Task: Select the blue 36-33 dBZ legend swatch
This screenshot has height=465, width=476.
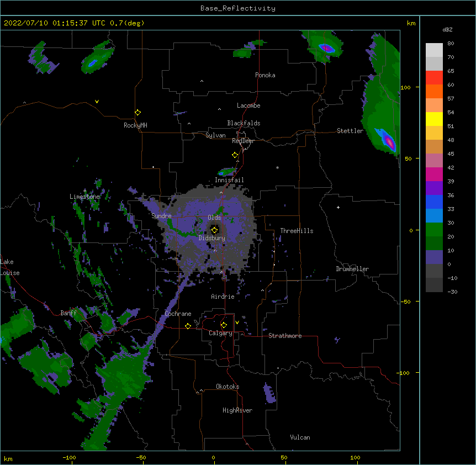Action: pos(434,202)
